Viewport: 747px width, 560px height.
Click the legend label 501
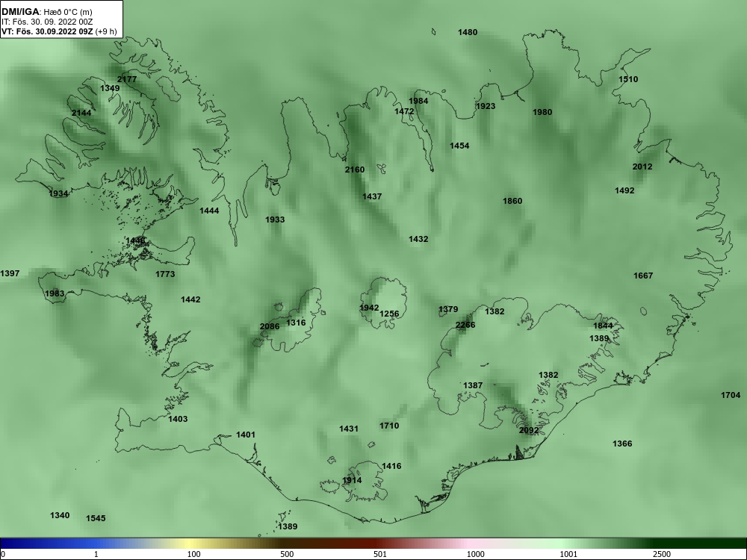[380, 554]
